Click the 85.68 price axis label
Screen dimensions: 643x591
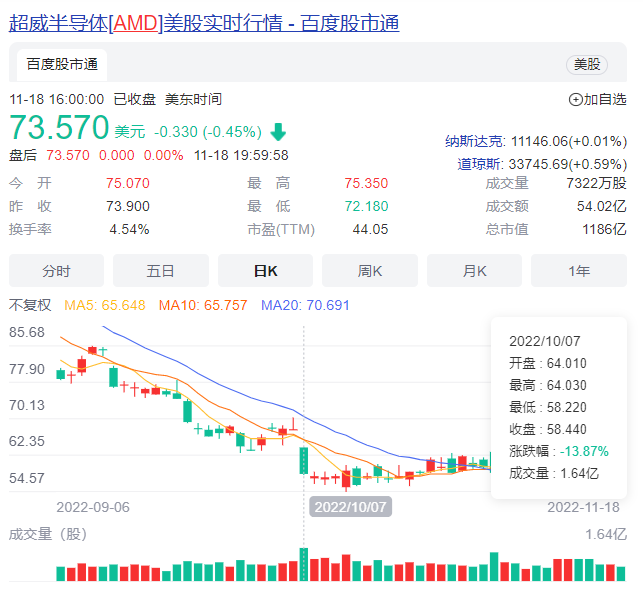(27, 332)
